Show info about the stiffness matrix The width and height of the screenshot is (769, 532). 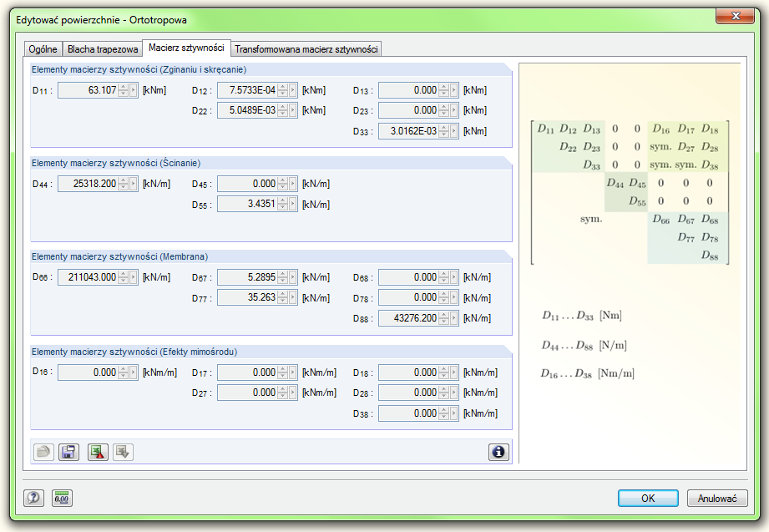(498, 452)
